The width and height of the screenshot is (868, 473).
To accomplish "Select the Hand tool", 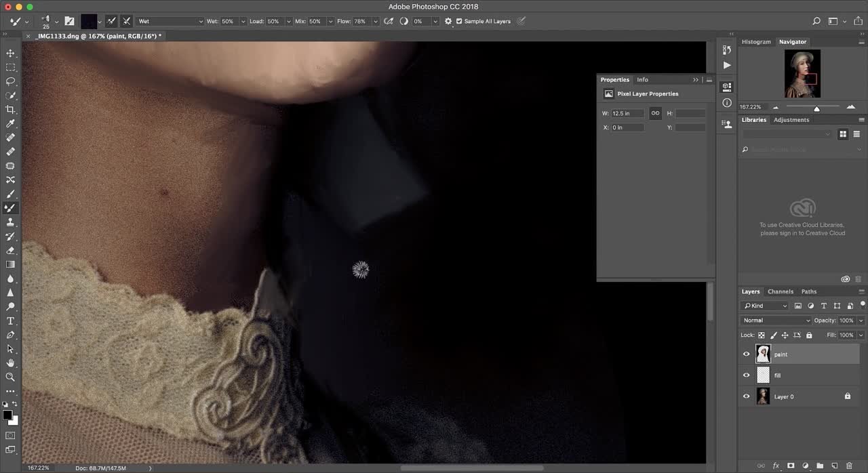I will [10, 363].
